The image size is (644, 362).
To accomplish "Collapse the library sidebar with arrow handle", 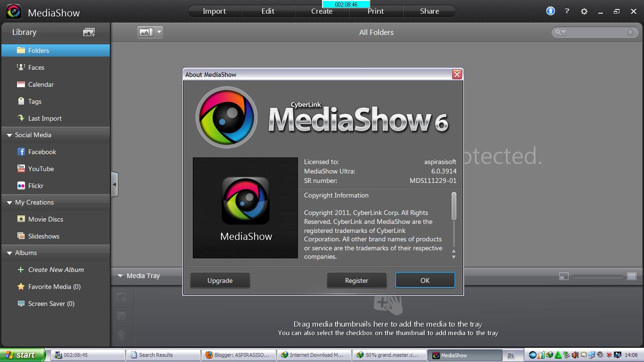I will coord(114,184).
